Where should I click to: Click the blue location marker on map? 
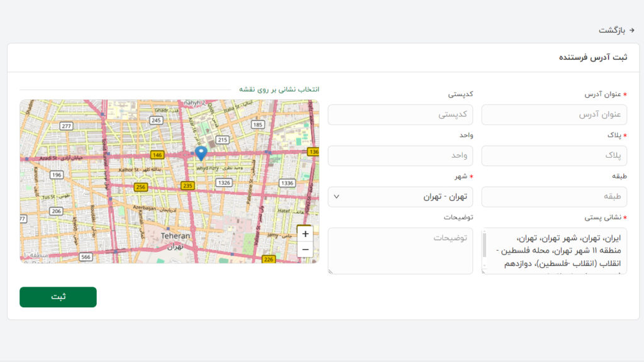click(x=201, y=152)
